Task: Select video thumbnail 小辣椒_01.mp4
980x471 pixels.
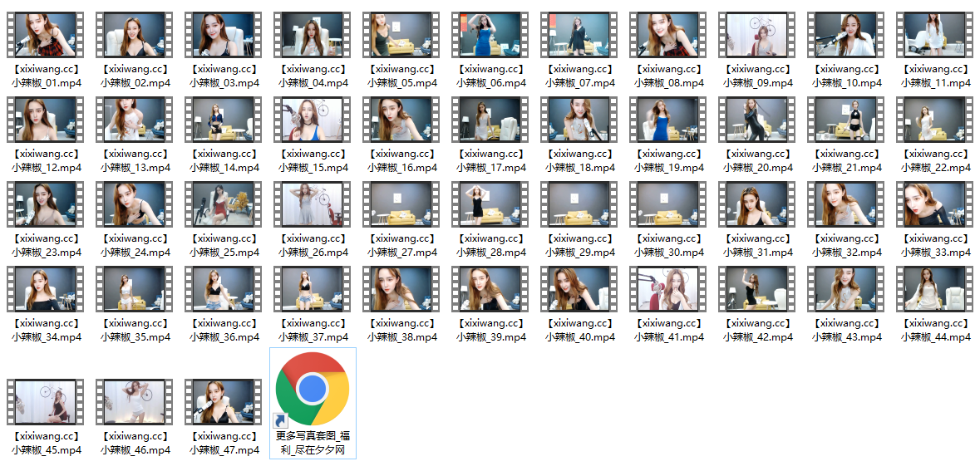Action: [x=47, y=35]
